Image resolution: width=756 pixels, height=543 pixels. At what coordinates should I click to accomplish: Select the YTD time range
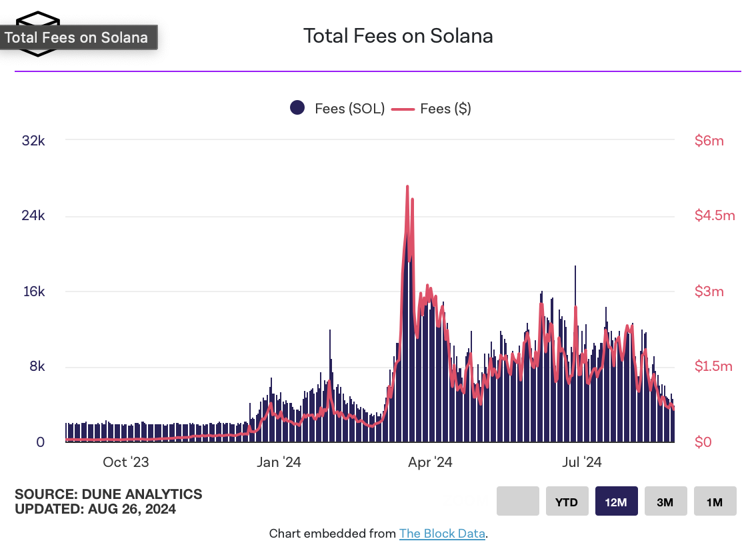point(567,502)
